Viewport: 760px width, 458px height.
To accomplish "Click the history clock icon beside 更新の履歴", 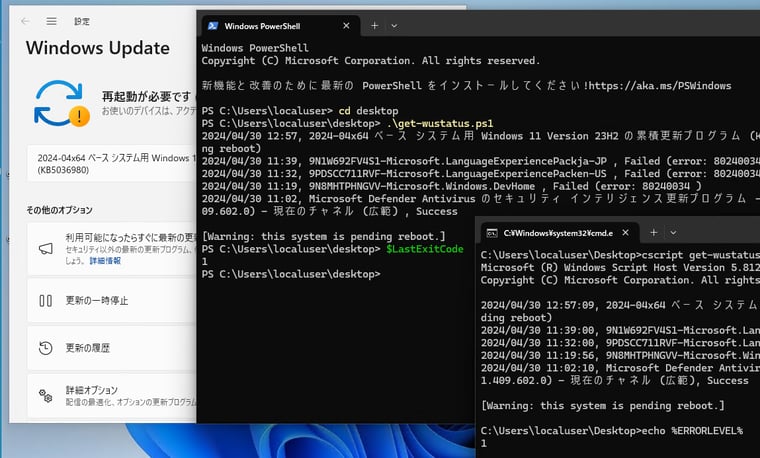I will [x=46, y=348].
